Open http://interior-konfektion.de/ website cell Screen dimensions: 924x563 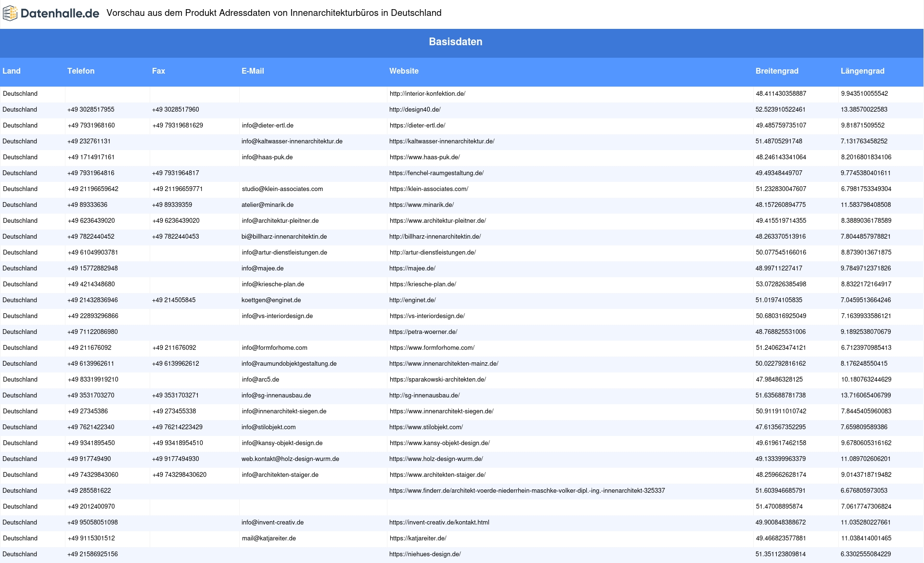tap(427, 94)
